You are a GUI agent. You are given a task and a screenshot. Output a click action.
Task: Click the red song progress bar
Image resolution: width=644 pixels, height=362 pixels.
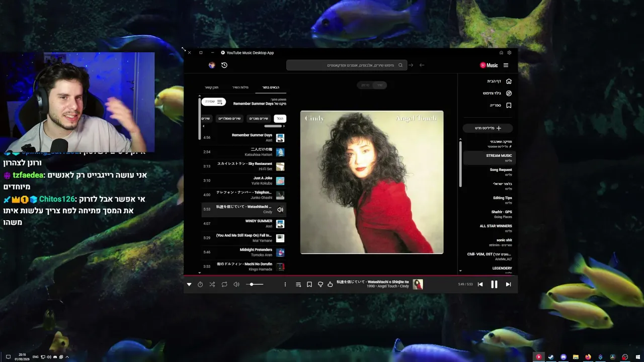351,276
